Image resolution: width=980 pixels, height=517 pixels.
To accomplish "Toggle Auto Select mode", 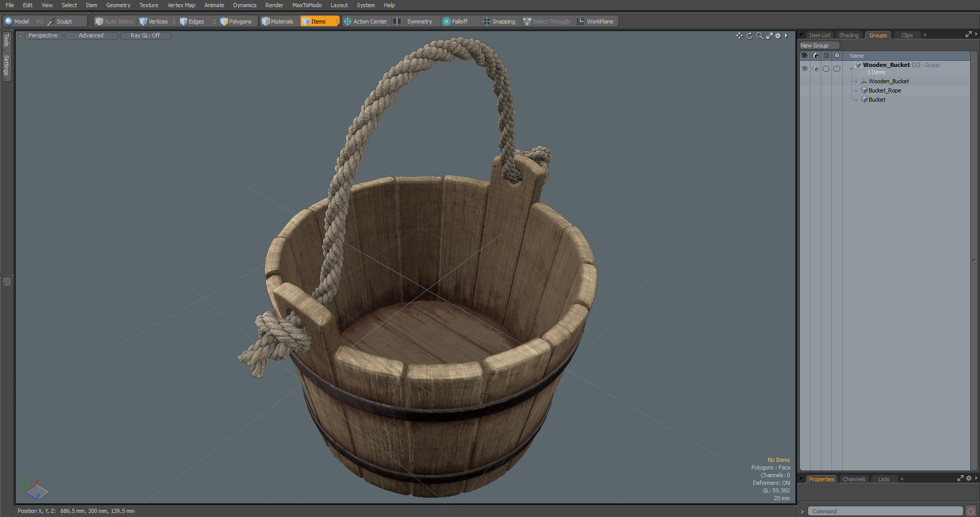I will pyautogui.click(x=114, y=21).
